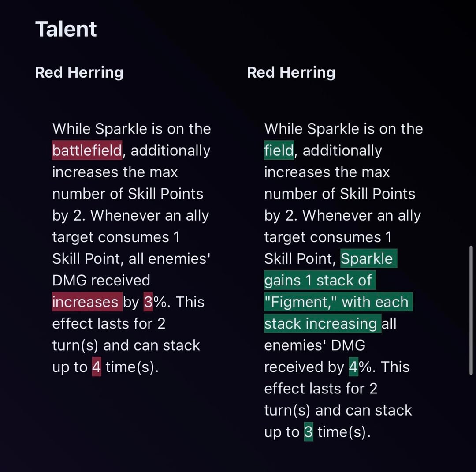The image size is (476, 472).
Task: Click the green-highlighted word "Sparkle"
Action: point(367,259)
